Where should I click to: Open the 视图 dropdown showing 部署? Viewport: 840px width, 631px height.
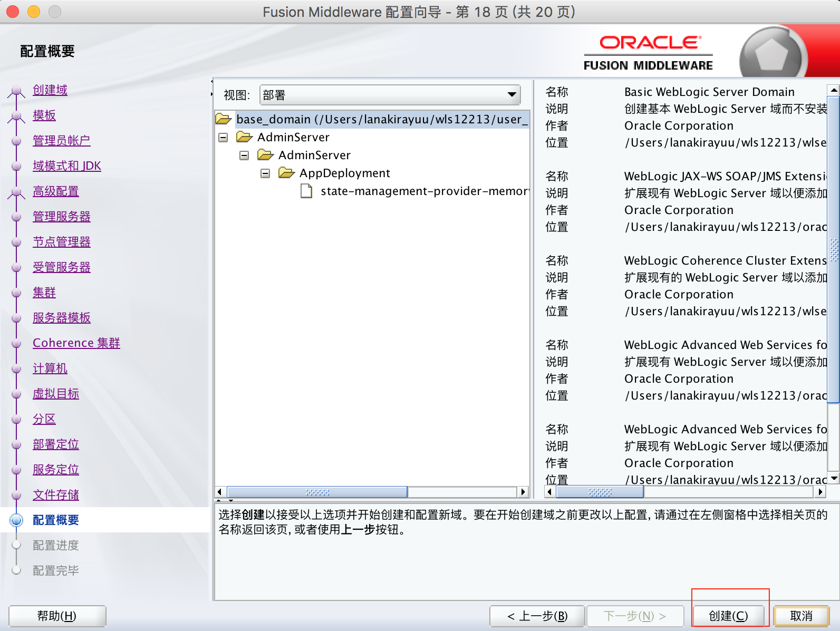click(x=390, y=95)
